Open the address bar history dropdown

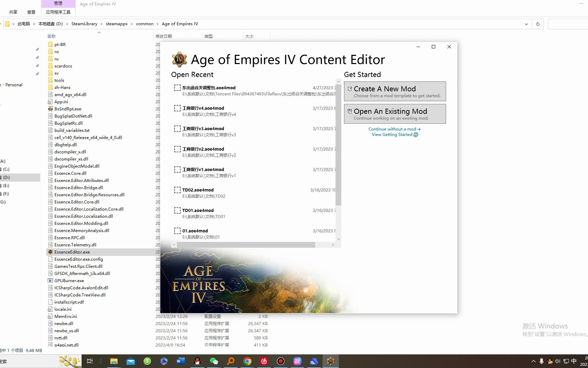tap(526, 24)
